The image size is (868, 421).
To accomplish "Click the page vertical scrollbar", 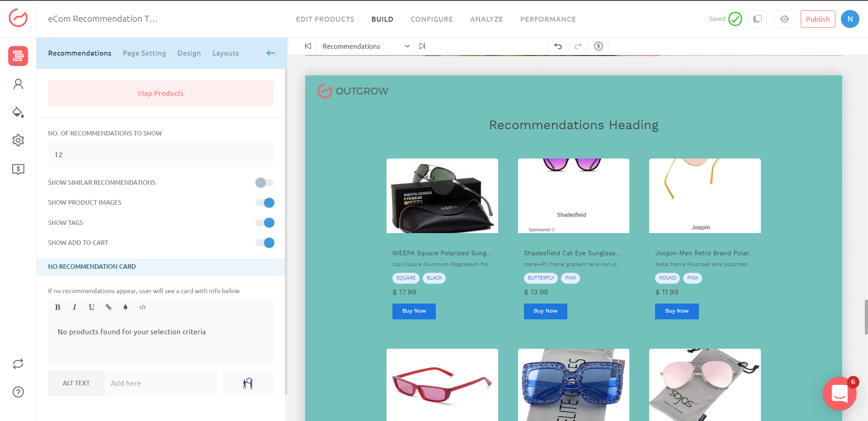I will click(x=866, y=317).
